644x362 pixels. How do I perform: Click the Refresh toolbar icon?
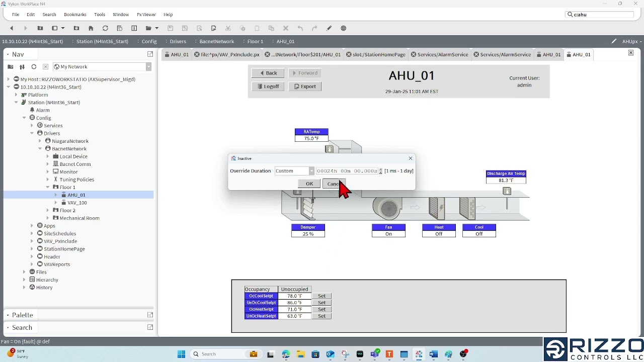point(105,28)
